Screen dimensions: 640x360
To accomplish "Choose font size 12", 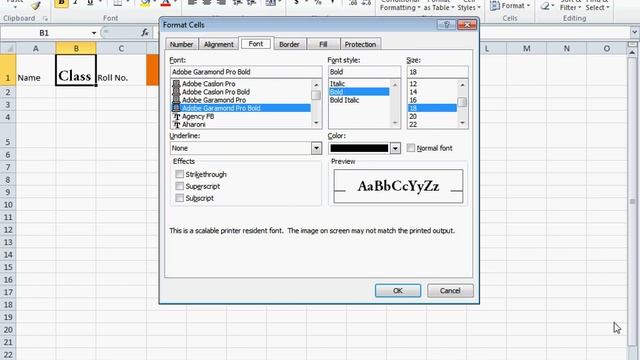I will pyautogui.click(x=413, y=84).
